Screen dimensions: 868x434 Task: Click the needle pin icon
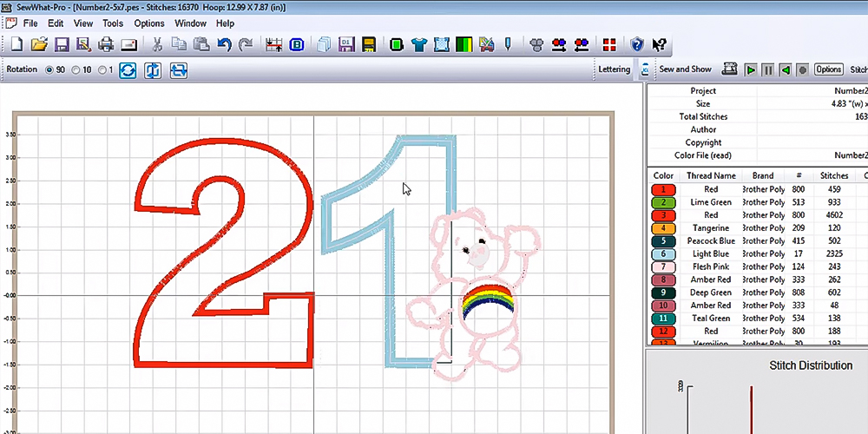click(x=508, y=44)
